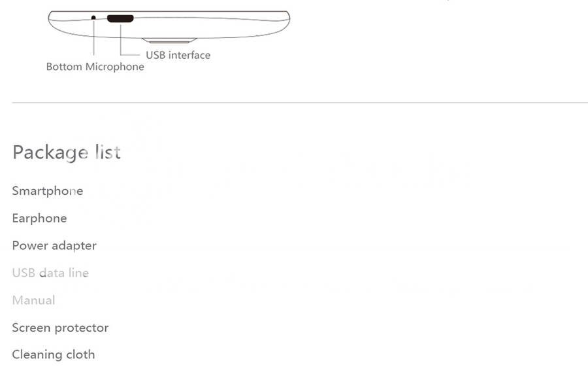Click the small microphone hole dot in diagram

[93, 17]
